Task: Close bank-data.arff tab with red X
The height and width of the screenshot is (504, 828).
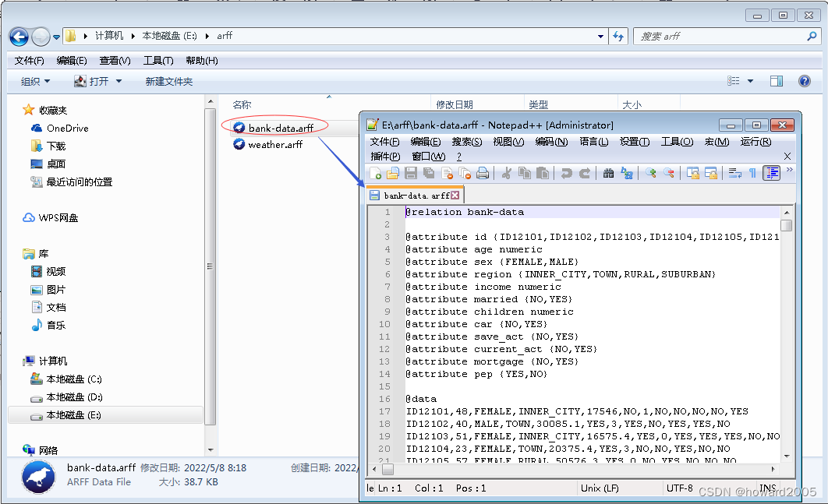Action: (x=455, y=196)
